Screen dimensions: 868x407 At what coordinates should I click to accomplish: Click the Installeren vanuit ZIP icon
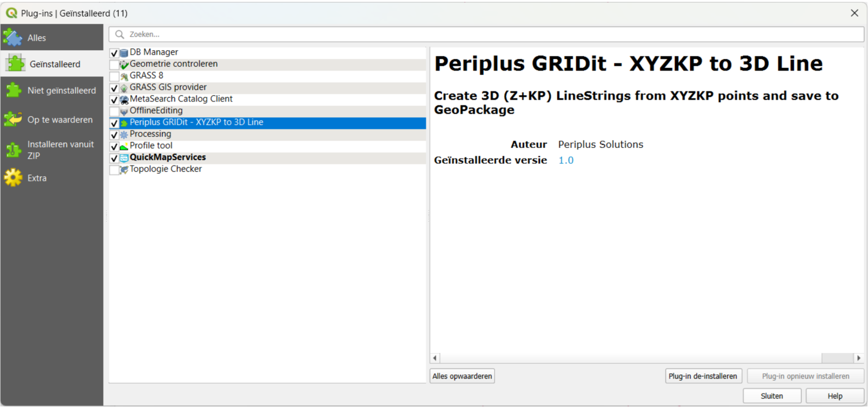tap(13, 150)
